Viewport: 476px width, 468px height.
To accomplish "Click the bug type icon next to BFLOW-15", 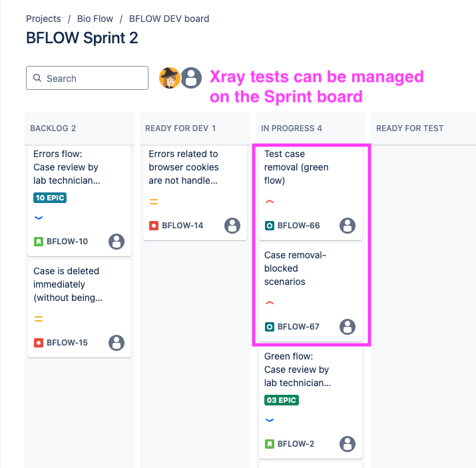I will tap(38, 343).
